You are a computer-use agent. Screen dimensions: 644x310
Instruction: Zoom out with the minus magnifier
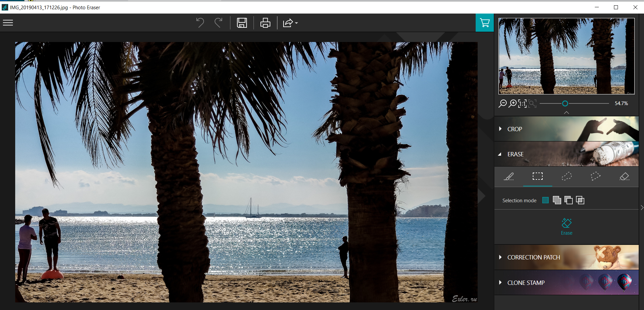point(502,104)
